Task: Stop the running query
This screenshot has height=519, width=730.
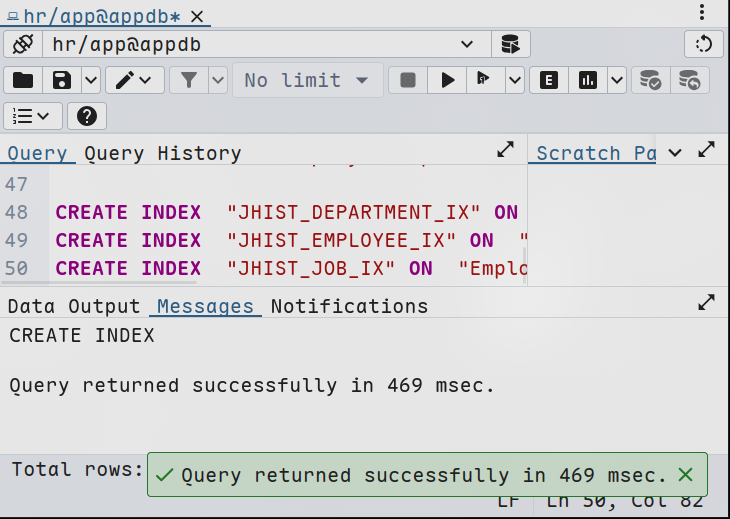Action: coord(407,80)
